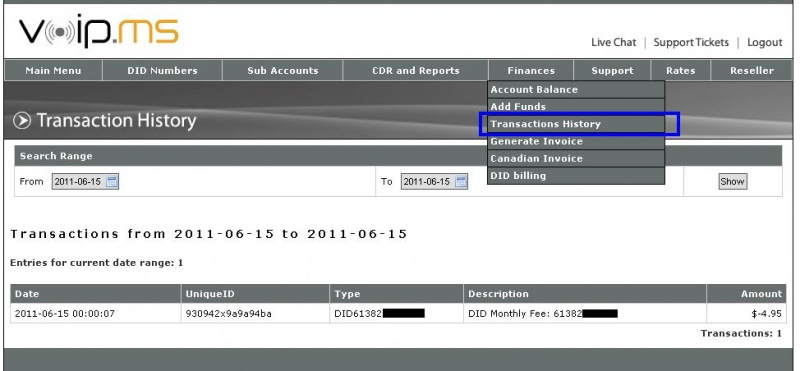Click the Show button

pyautogui.click(x=732, y=182)
